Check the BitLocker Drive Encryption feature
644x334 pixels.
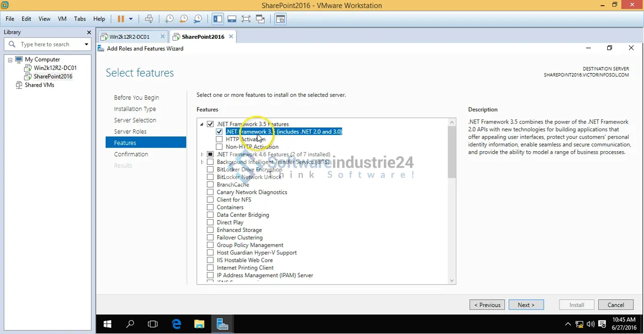(210, 170)
